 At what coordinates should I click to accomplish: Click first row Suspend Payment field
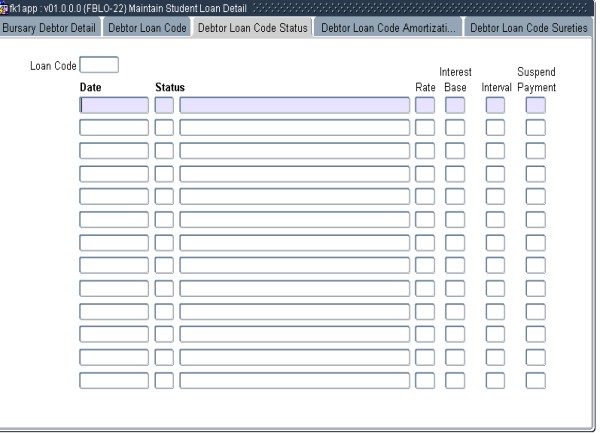pyautogui.click(x=536, y=104)
